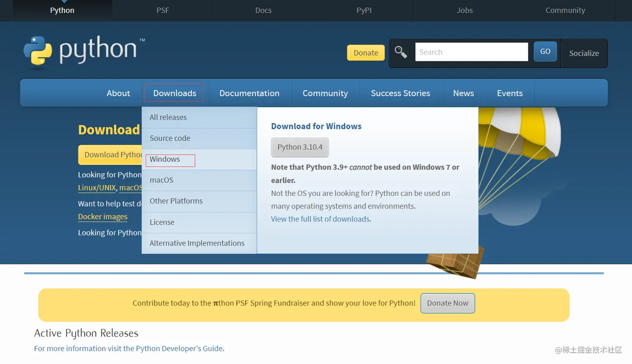This screenshot has width=632, height=364.
Task: Click the Donate Now button
Action: 448,303
